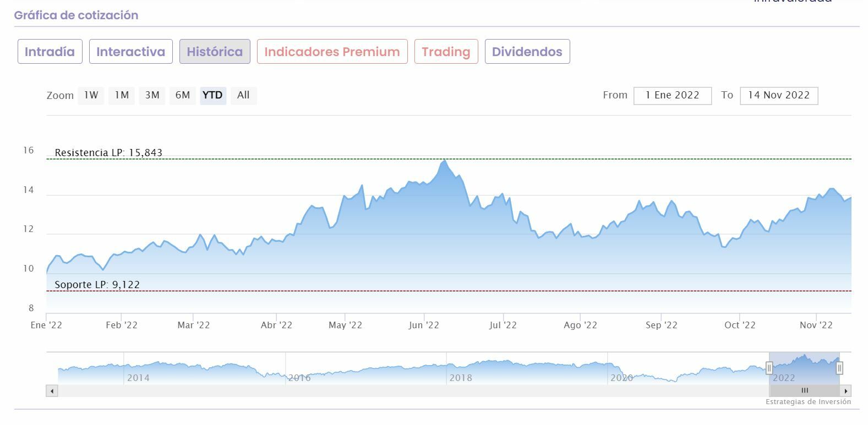This screenshot has height=425, width=868.
Task: Show the Dividendos tab
Action: click(x=527, y=52)
